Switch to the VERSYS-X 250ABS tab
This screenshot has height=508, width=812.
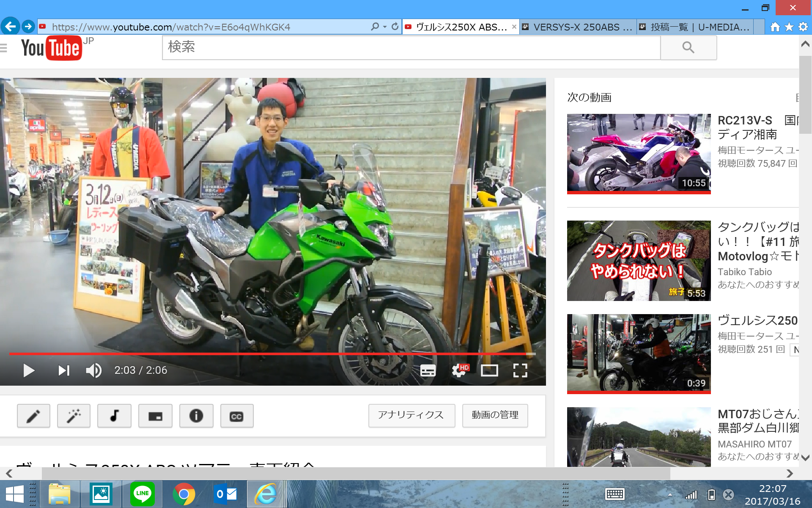pos(578,27)
